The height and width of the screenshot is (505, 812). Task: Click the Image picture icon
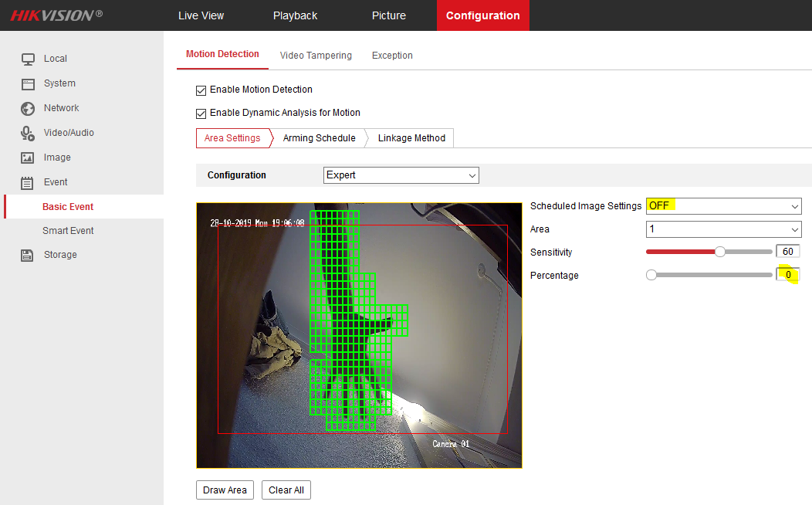(x=28, y=158)
